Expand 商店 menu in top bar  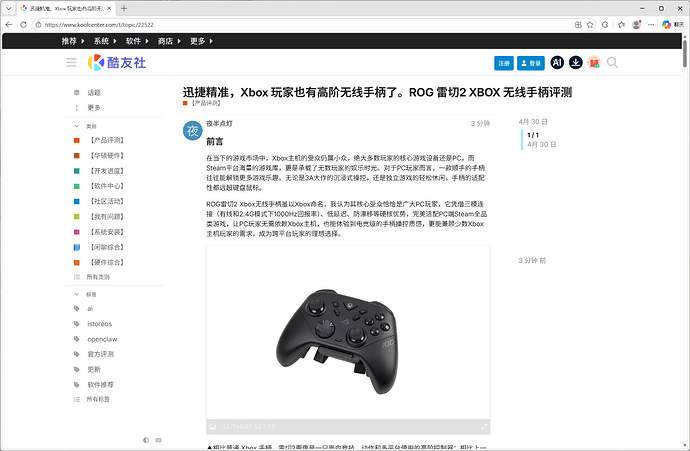[169, 41]
